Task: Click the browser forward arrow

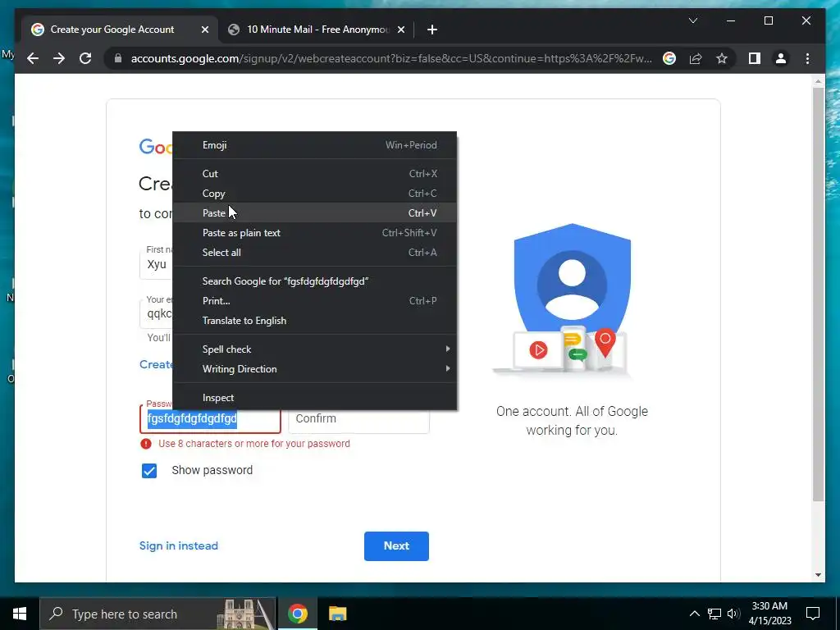Action: tap(59, 58)
